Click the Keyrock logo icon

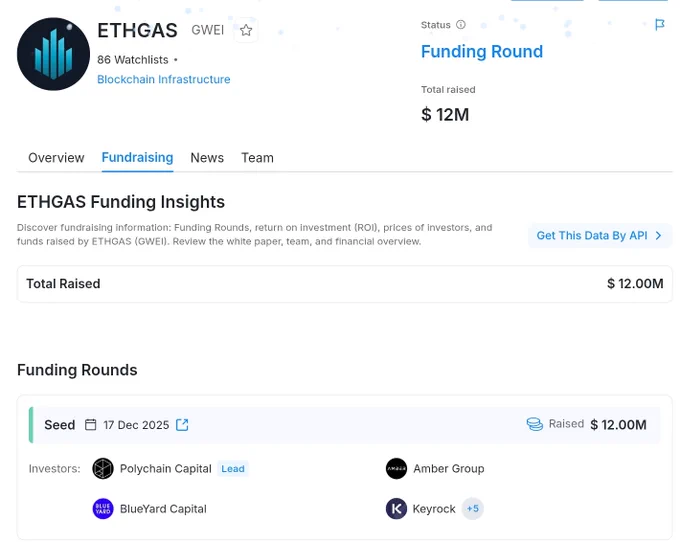[396, 509]
